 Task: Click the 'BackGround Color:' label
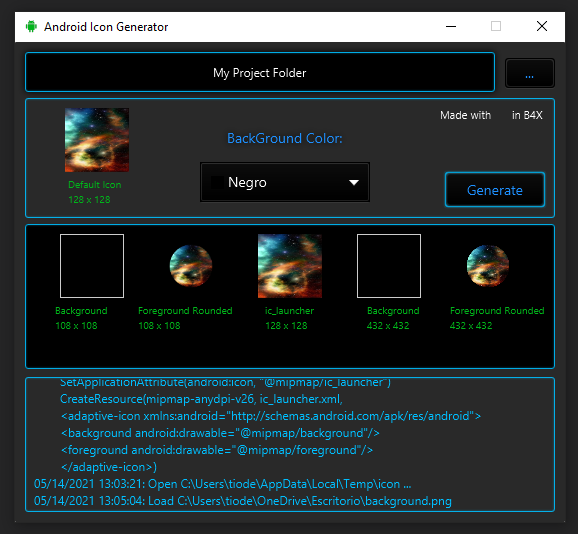(285, 139)
